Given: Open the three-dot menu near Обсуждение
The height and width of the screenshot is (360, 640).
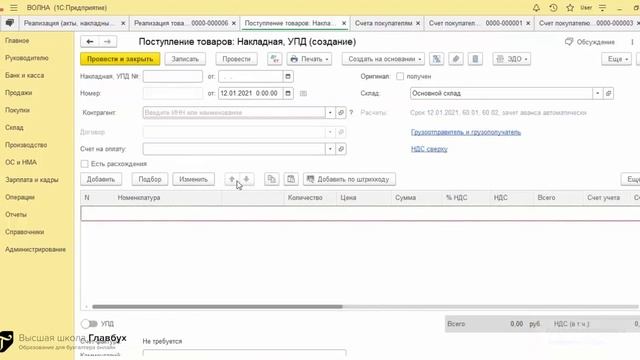Looking at the screenshot, I should click(x=632, y=42).
